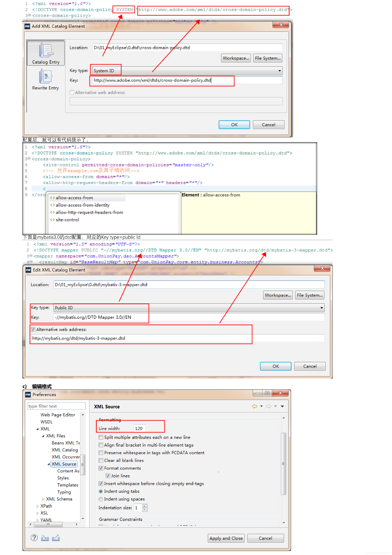Increase the Indentation size spinner
This screenshot has width=392, height=555.
coord(144,506)
